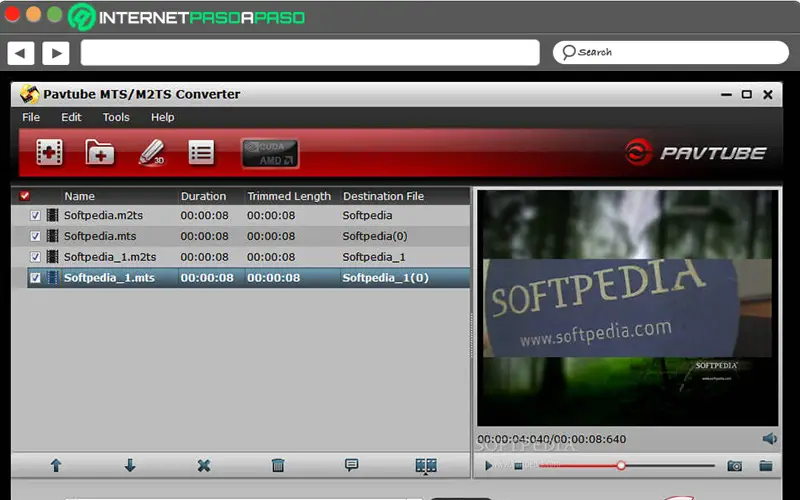Toggle CUDA AMD acceleration button
Viewport: 800px width, 500px height.
[x=270, y=153]
